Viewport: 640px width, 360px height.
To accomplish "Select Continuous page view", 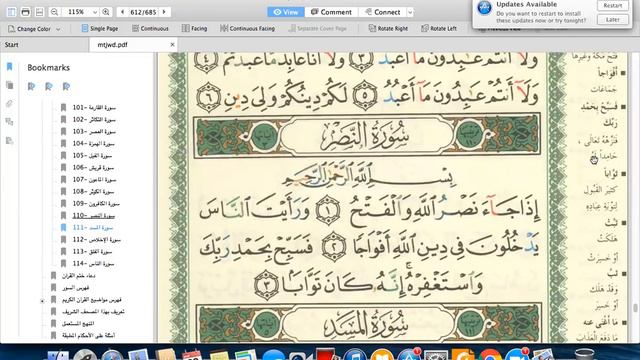I will tap(150, 29).
